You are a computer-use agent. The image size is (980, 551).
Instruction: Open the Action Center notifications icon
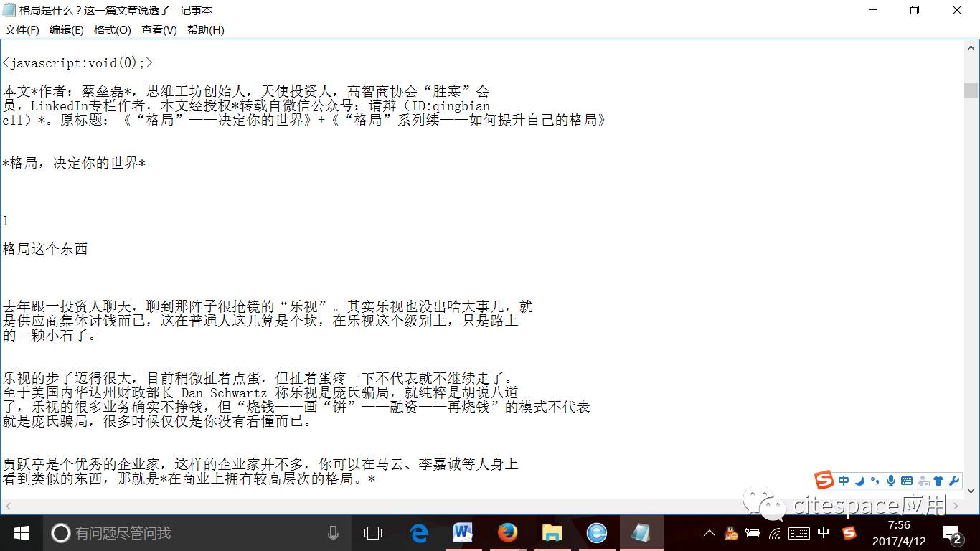953,534
